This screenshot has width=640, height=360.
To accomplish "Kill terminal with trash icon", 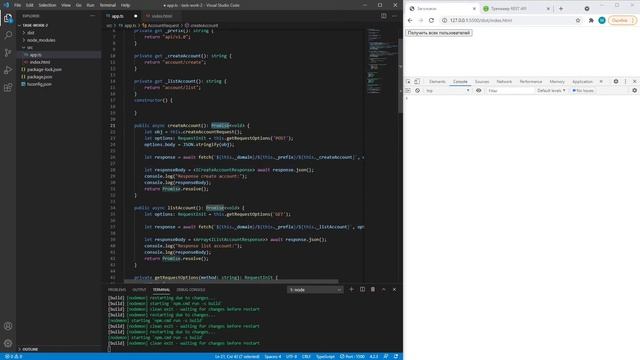I will pos(373,289).
